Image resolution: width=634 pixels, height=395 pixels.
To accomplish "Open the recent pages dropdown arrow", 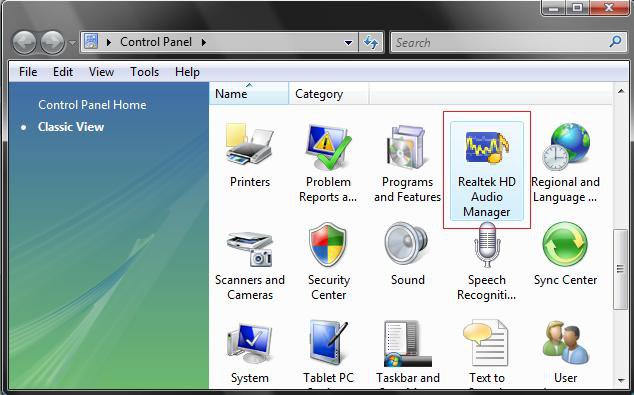I will [x=72, y=42].
